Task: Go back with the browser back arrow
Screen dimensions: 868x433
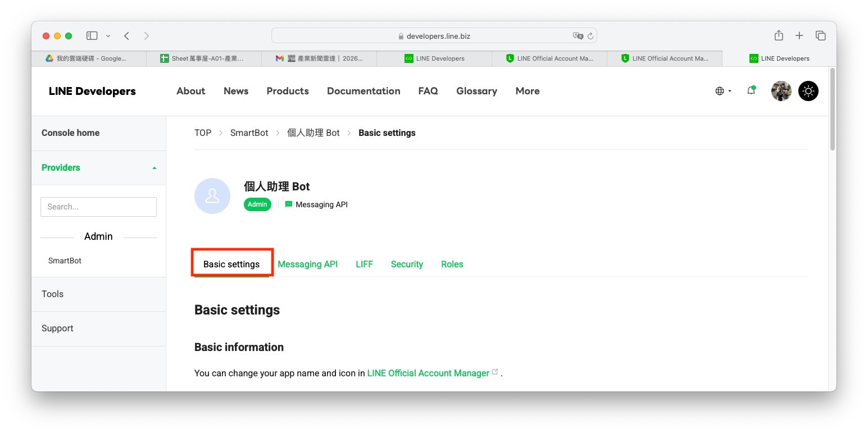Action: tap(127, 35)
